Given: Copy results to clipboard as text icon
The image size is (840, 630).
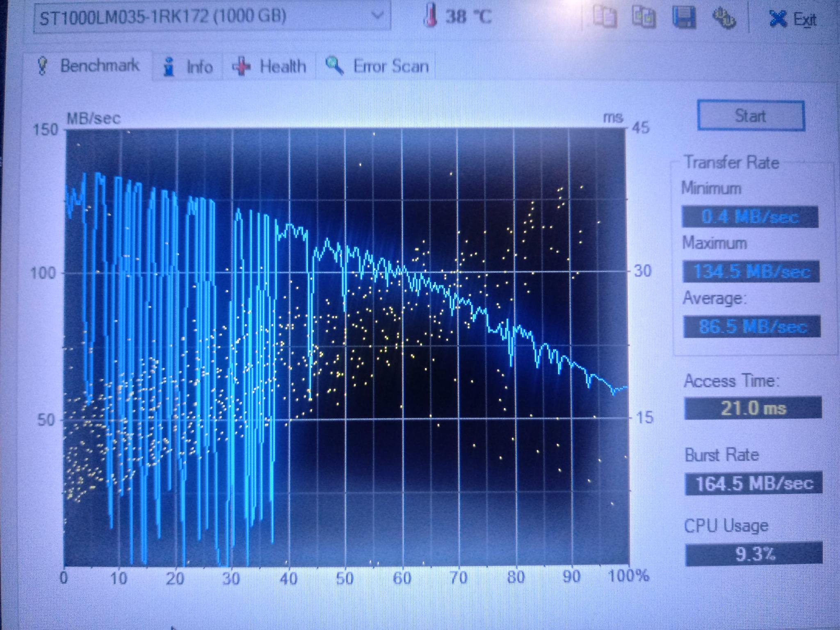Looking at the screenshot, I should 605,17.
